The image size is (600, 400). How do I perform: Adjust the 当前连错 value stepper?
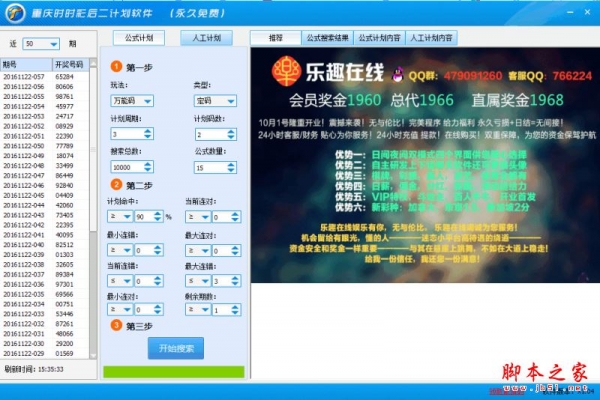coord(158,281)
